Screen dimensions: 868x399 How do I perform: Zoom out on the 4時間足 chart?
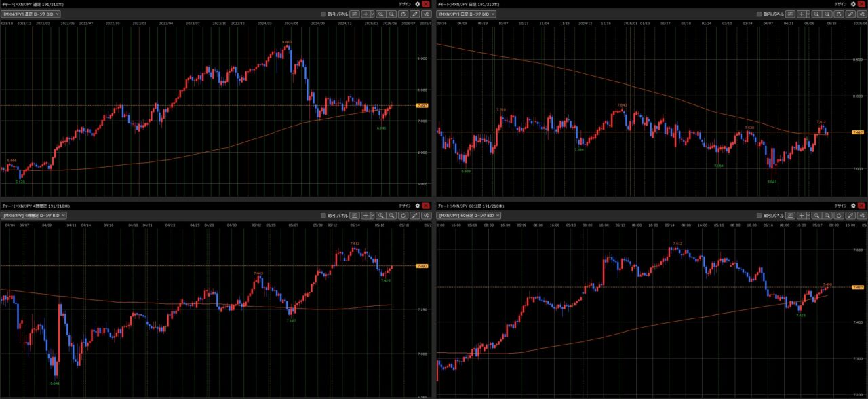tap(392, 215)
